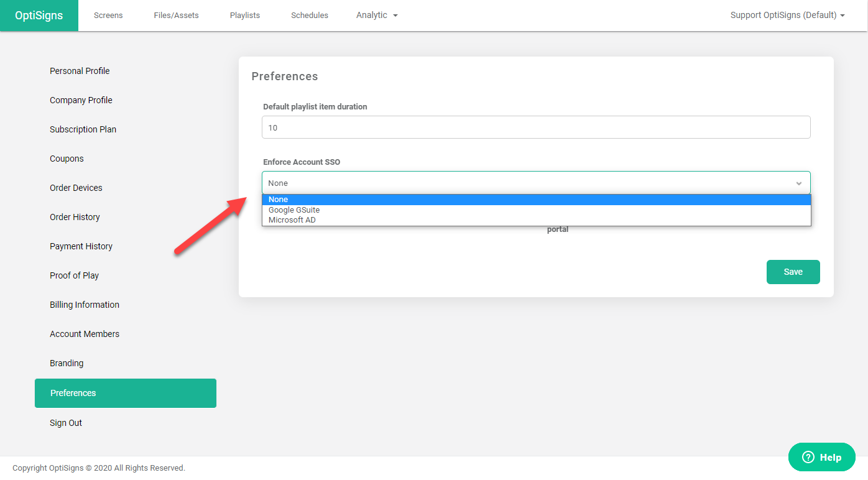The height and width of the screenshot is (480, 868).
Task: View Order History
Action: (x=75, y=217)
